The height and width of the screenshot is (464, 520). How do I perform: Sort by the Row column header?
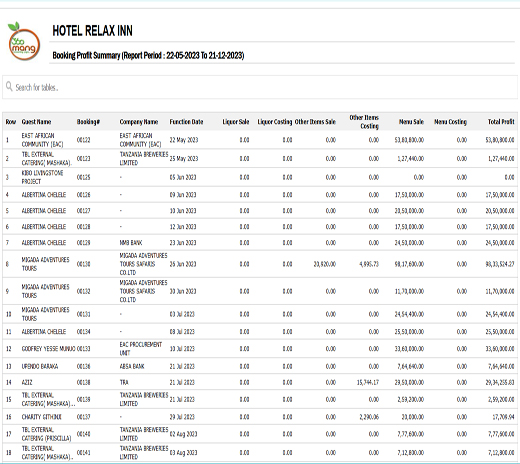tap(11, 122)
